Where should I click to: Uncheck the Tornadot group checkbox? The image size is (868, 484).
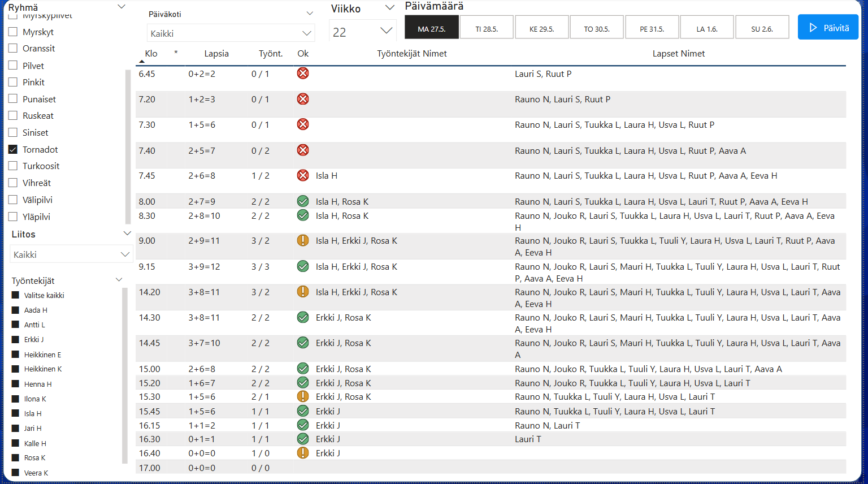[13, 149]
